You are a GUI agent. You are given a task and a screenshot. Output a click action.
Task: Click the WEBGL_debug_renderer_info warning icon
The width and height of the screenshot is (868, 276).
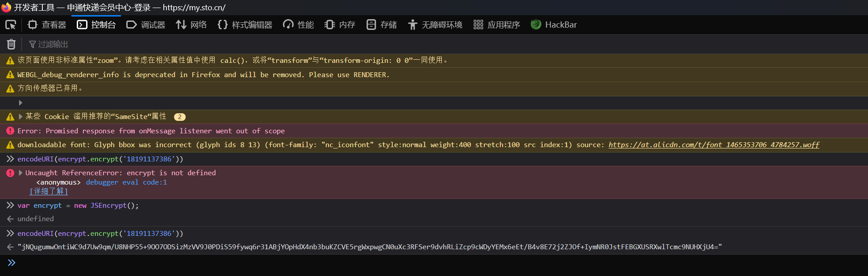10,75
